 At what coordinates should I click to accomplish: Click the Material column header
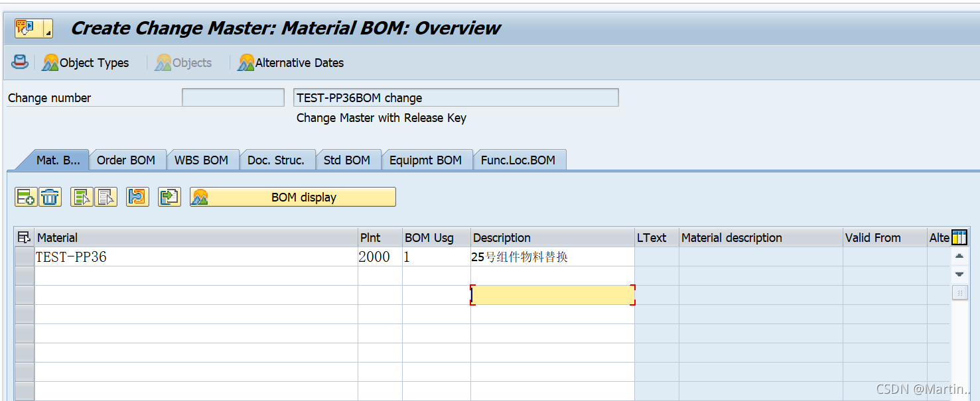click(196, 237)
